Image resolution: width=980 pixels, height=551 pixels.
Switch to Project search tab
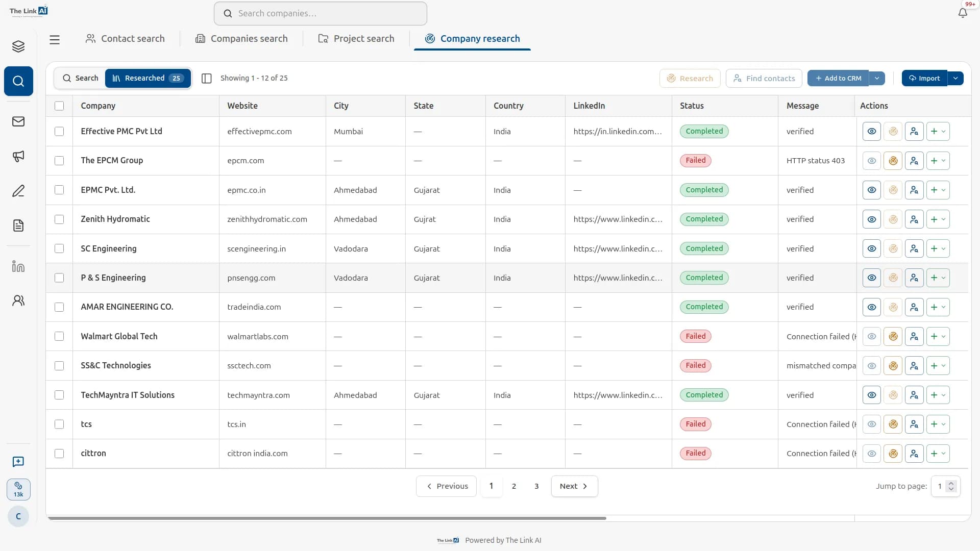tap(356, 39)
